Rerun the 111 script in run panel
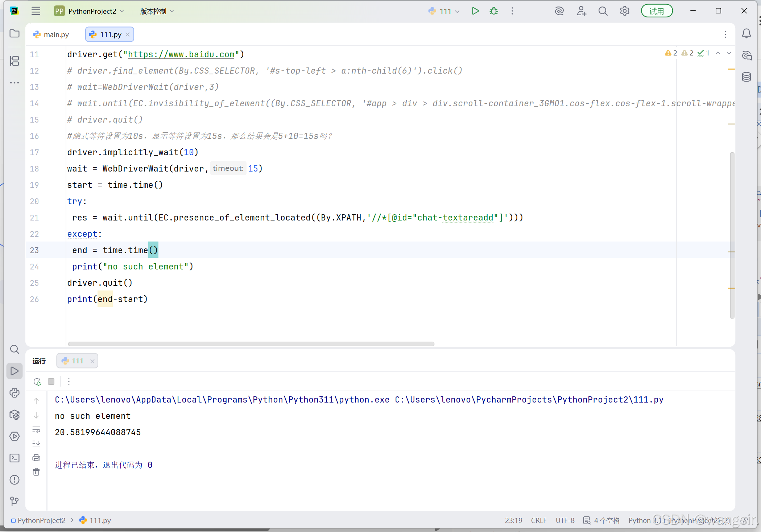Image resolution: width=761 pixels, height=532 pixels. [x=37, y=382]
